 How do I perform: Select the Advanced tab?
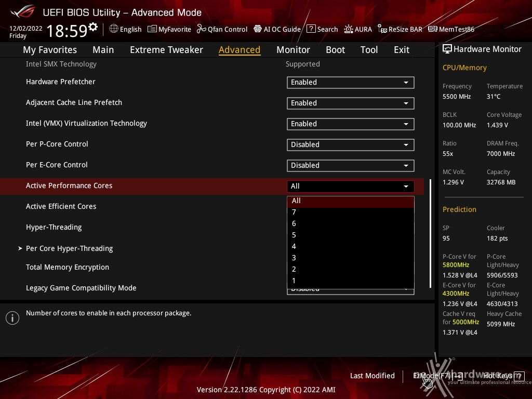click(x=240, y=50)
